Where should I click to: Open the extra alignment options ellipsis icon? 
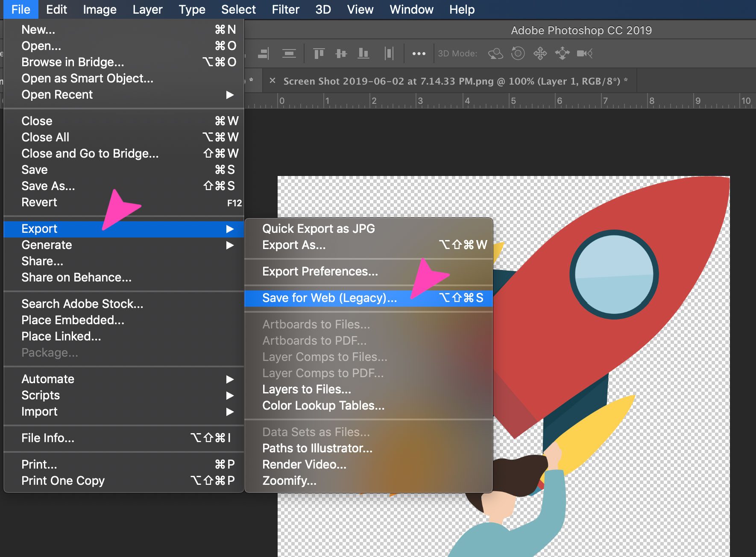click(419, 53)
